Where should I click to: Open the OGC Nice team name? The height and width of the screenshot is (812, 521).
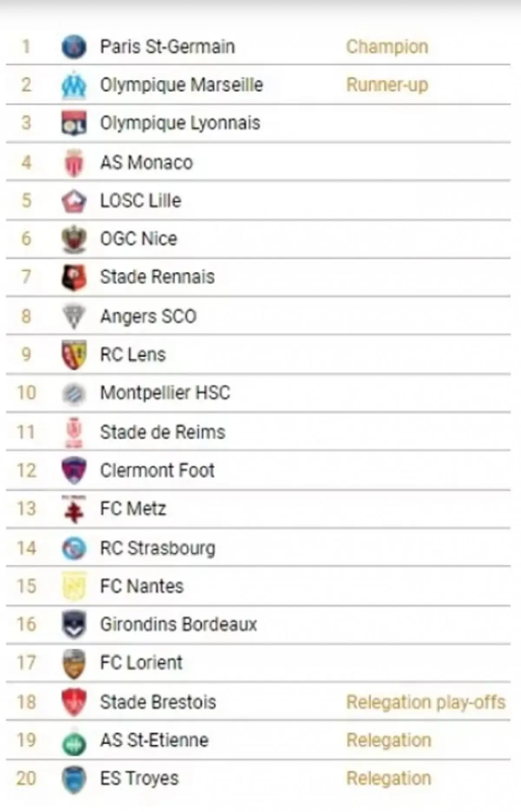click(x=139, y=239)
